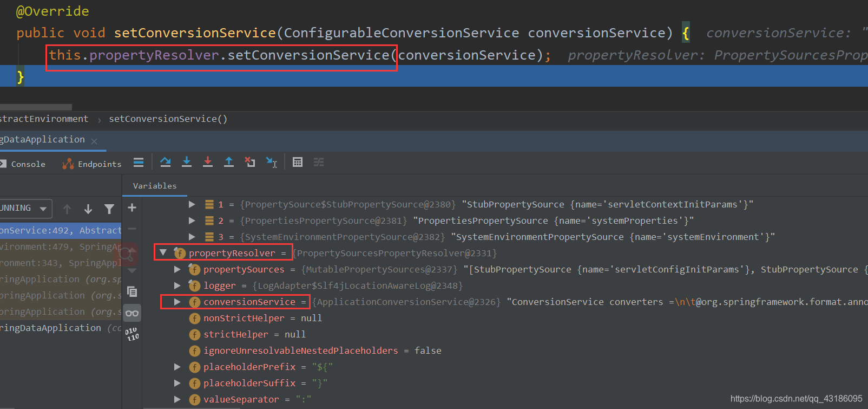868x409 pixels.
Task: Open the RUNNING thread dropdown
Action: [25, 208]
